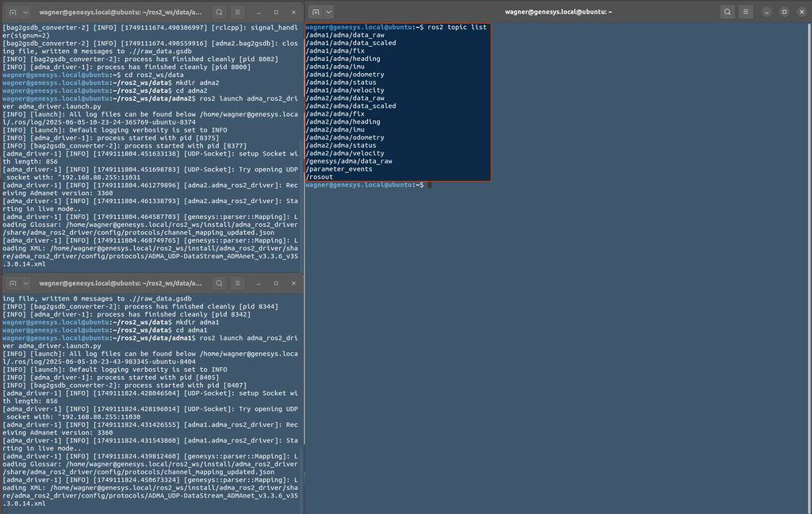812x514 pixels.
Task: Click the '/adma2/adma/fix' topic line
Action: pyautogui.click(x=335, y=114)
